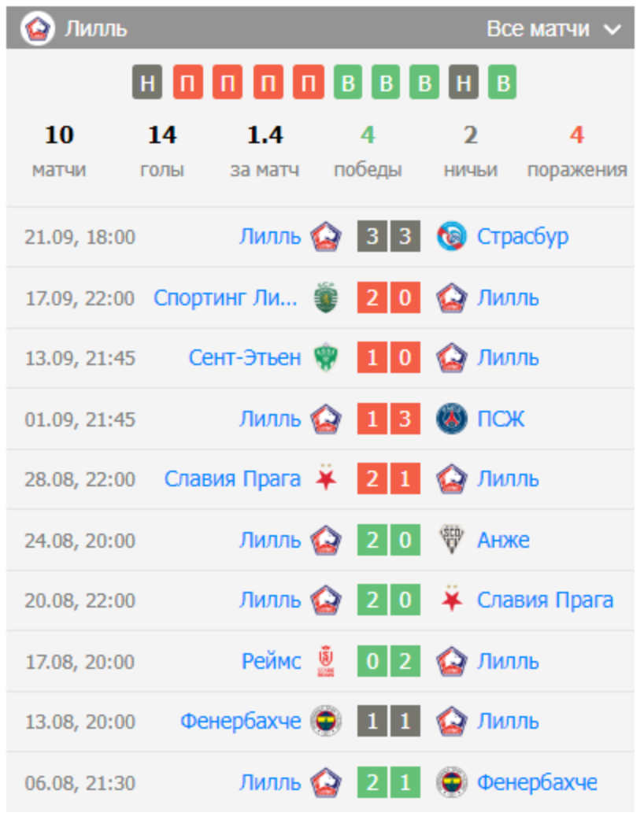
Task: Click the 3:3 score of Лилль–Страсбур match
Action: 388,237
